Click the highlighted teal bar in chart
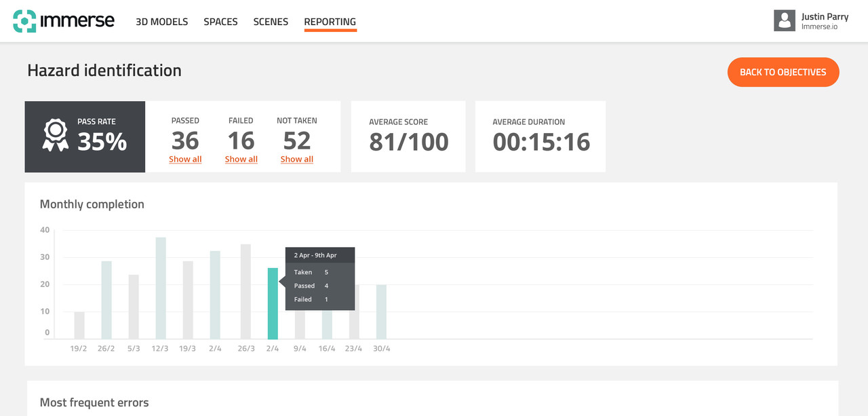Viewport: 868px width, 416px height. (273, 303)
